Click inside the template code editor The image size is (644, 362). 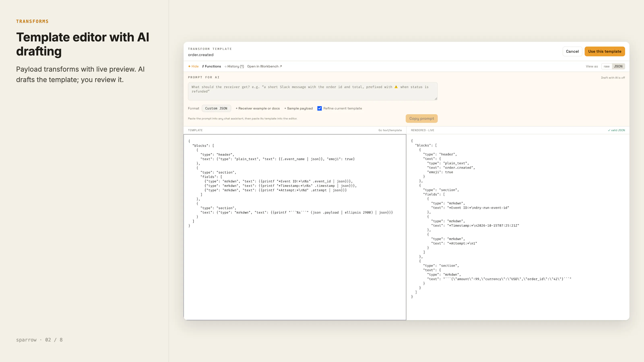[295, 227]
